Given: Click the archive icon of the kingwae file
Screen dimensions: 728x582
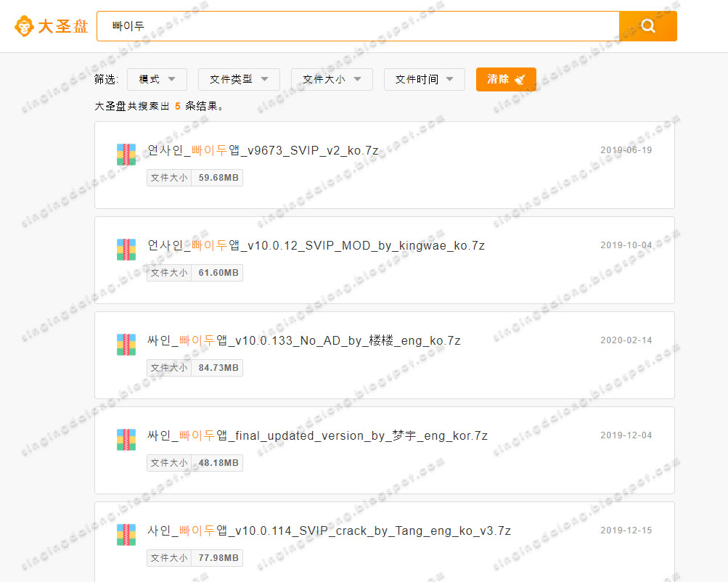Looking at the screenshot, I should [x=126, y=250].
